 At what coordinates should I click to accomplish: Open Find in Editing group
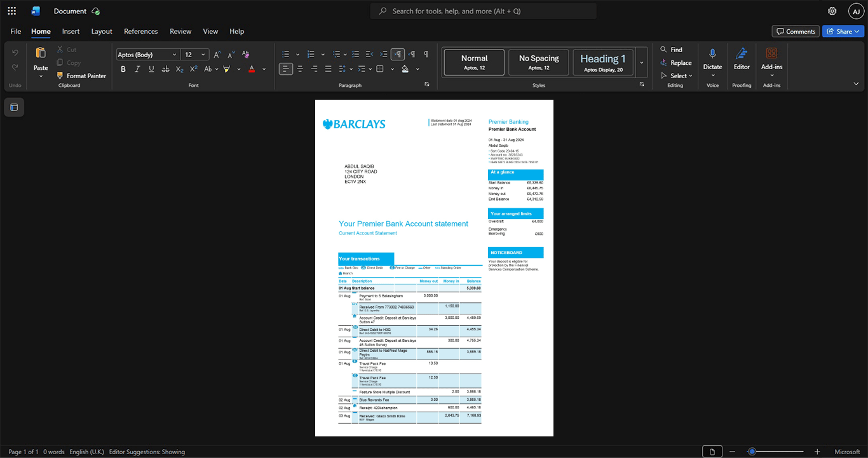(671, 50)
